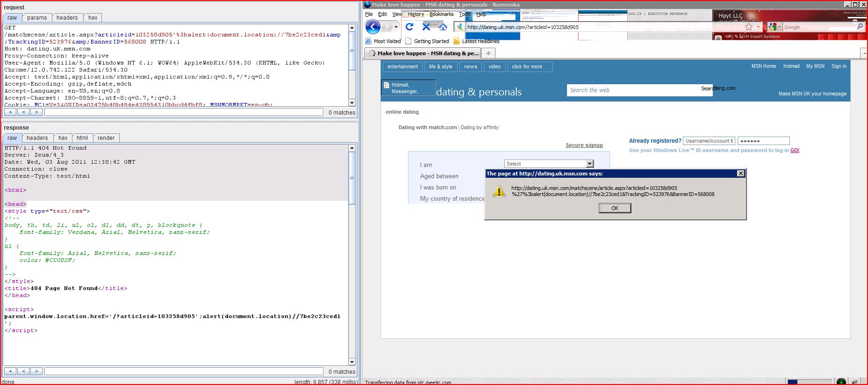Click the password field
The height and width of the screenshot is (385, 868).
(x=763, y=141)
